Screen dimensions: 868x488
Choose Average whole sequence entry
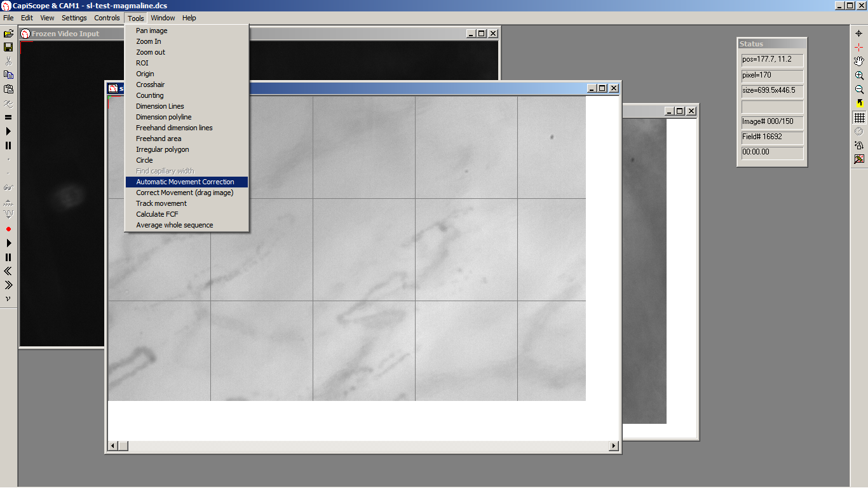[186, 225]
